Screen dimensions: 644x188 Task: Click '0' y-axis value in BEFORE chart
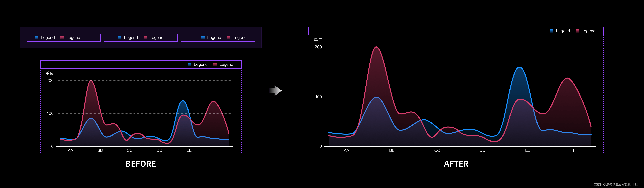click(x=52, y=146)
